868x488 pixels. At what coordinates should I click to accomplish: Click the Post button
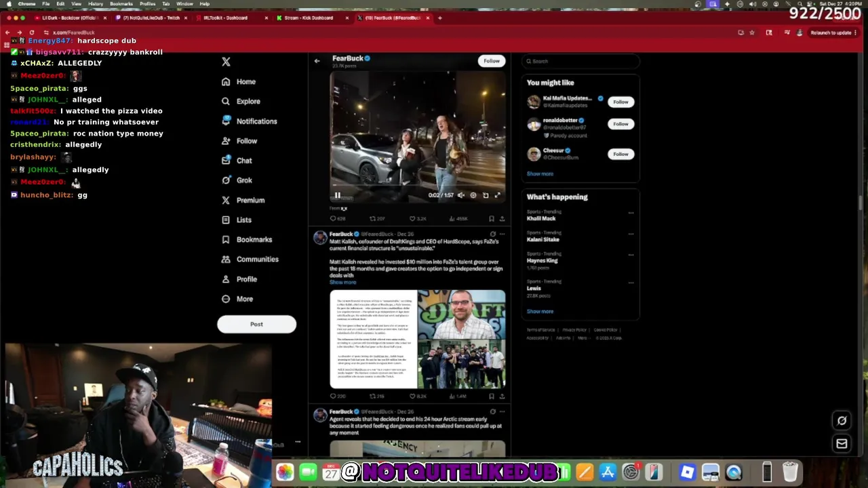256,324
